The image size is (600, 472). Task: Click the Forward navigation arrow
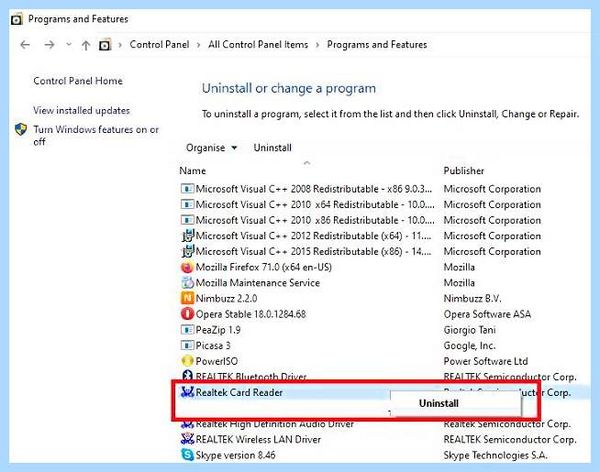click(x=49, y=45)
